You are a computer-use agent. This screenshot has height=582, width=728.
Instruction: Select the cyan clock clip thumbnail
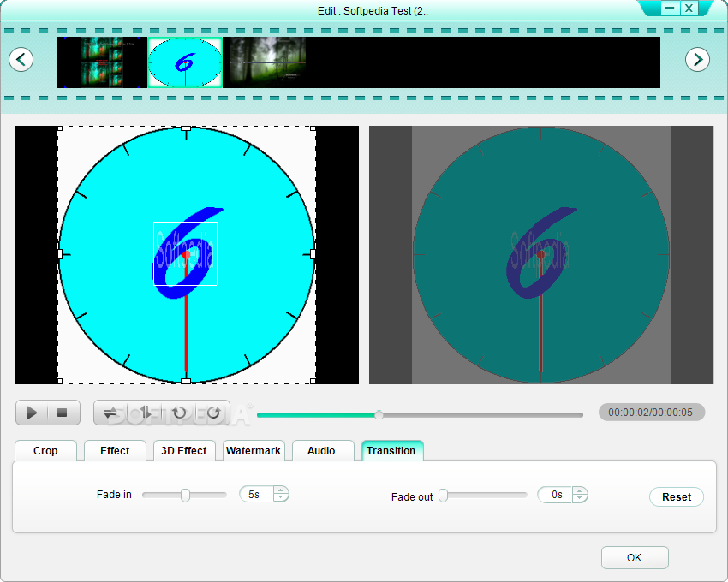click(x=185, y=62)
